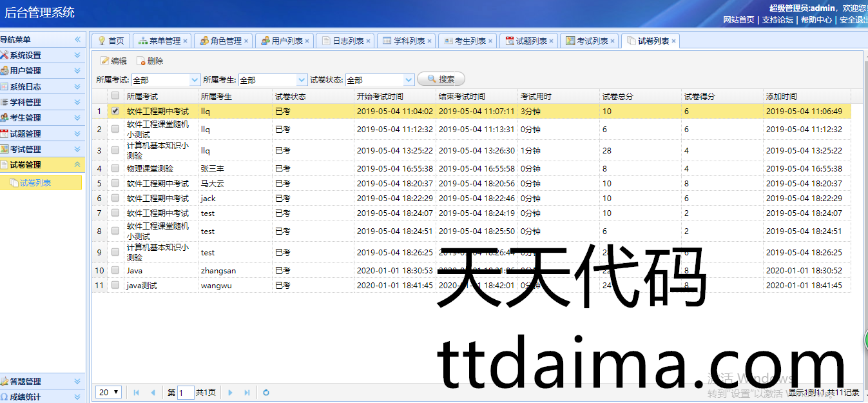Uncheck the checkbox for row 1

coord(115,111)
